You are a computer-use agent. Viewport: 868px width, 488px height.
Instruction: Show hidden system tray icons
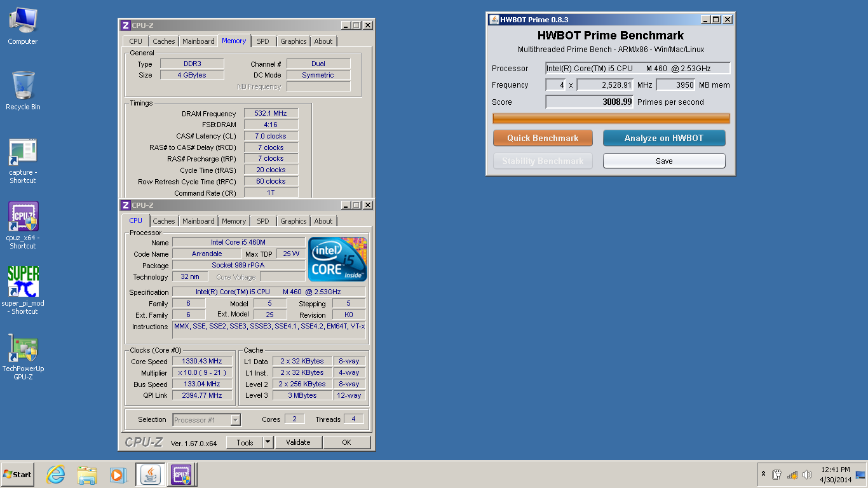[x=763, y=475]
